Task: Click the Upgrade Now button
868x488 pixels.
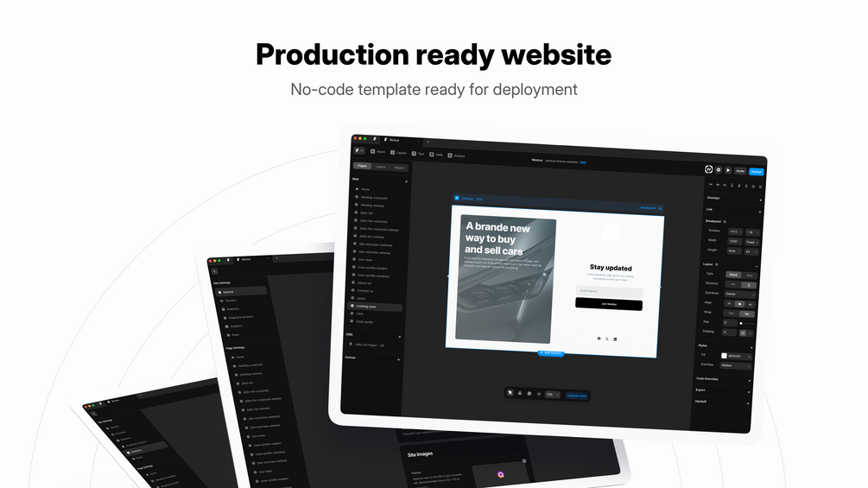Action: click(576, 396)
